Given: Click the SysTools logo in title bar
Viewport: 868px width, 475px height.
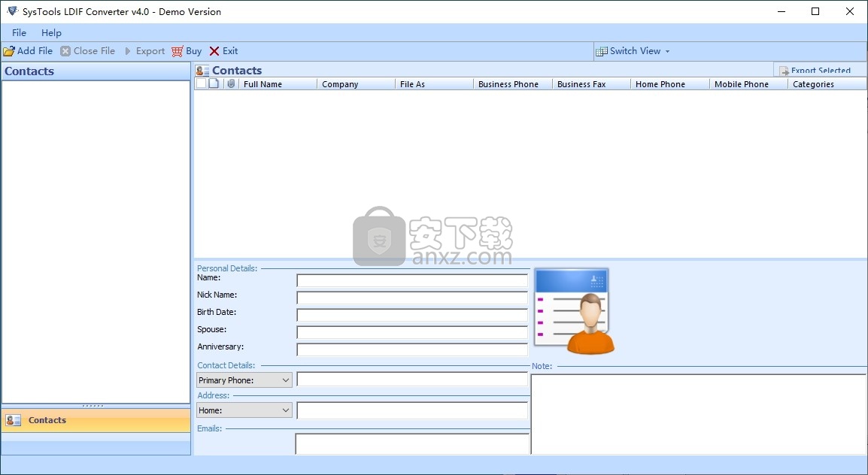Looking at the screenshot, I should point(12,11).
